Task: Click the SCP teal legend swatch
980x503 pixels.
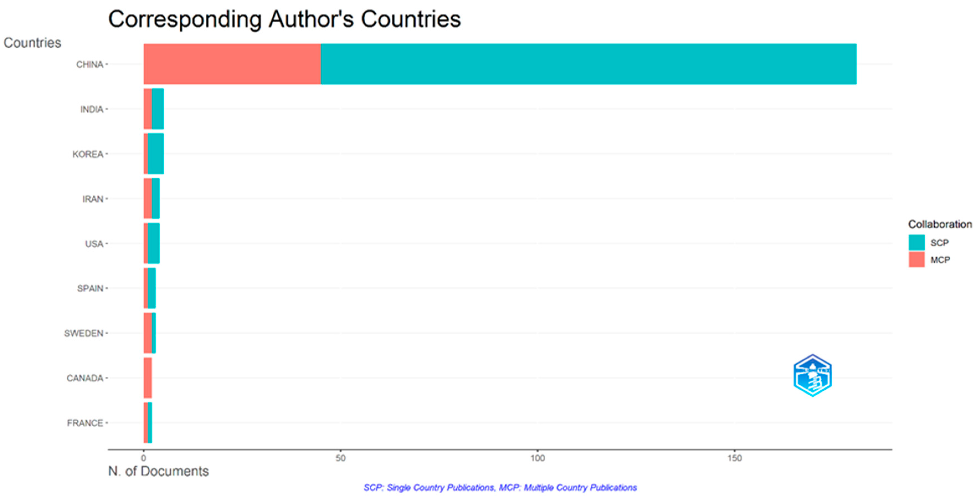Action: click(x=917, y=242)
